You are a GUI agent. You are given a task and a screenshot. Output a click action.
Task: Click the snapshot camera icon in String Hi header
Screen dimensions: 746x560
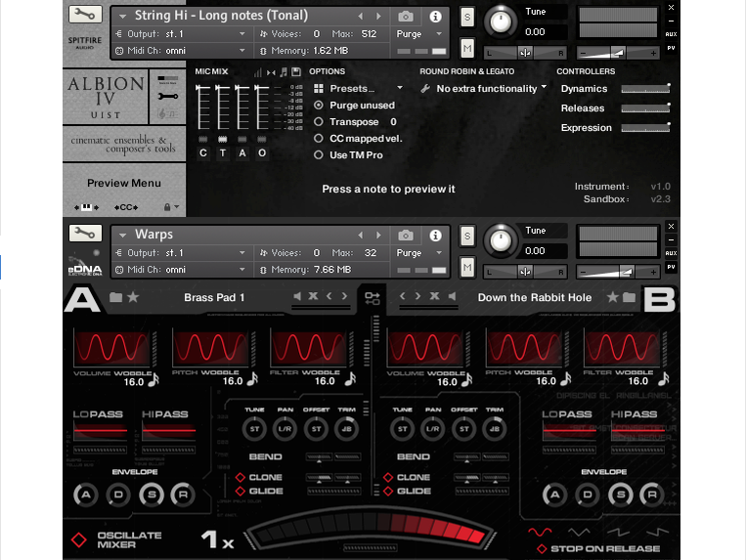pyautogui.click(x=406, y=17)
